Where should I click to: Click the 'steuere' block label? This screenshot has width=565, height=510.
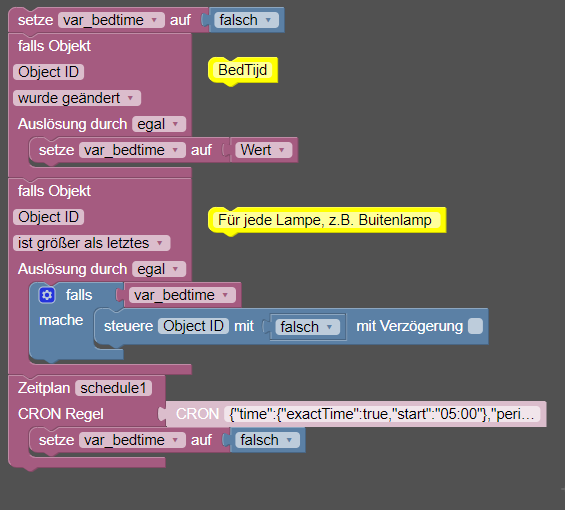pyautogui.click(x=128, y=326)
